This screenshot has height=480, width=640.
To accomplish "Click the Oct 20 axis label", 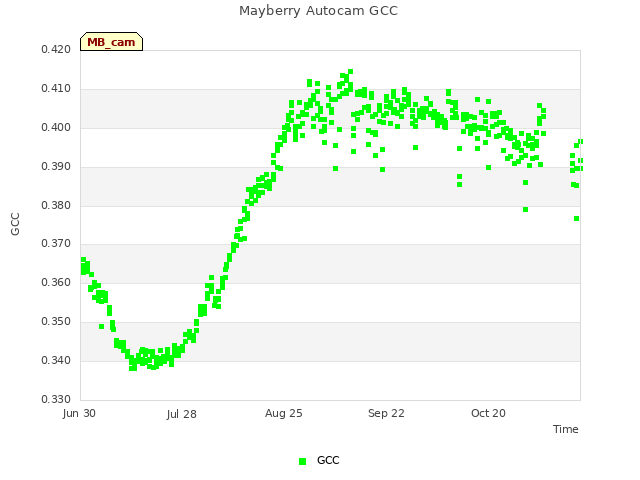I will 488,413.
